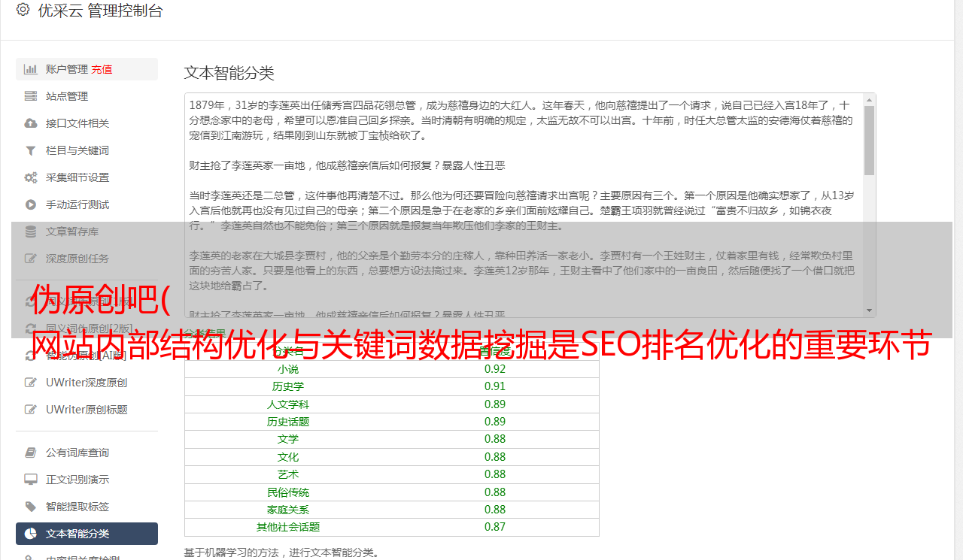Click the 0.87 confidence value
Image resolution: width=963 pixels, height=560 pixels.
pos(495,527)
